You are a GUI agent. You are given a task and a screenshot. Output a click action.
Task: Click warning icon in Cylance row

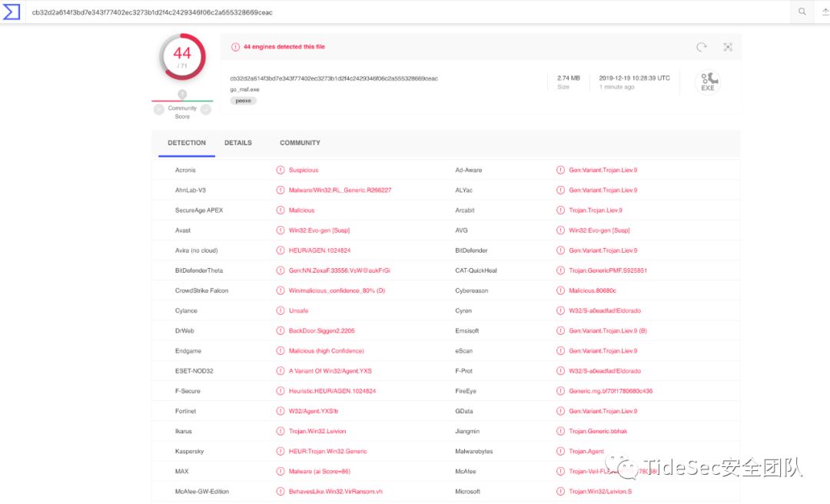280,310
